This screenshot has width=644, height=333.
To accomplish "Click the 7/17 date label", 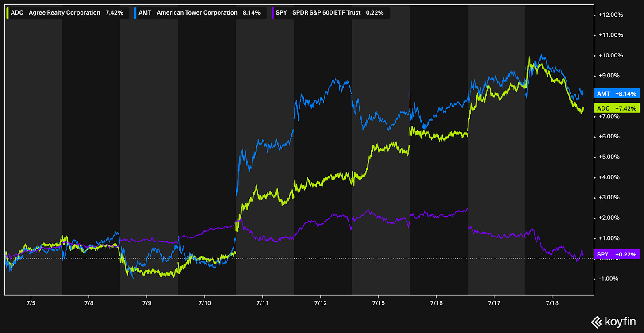I will 494,303.
